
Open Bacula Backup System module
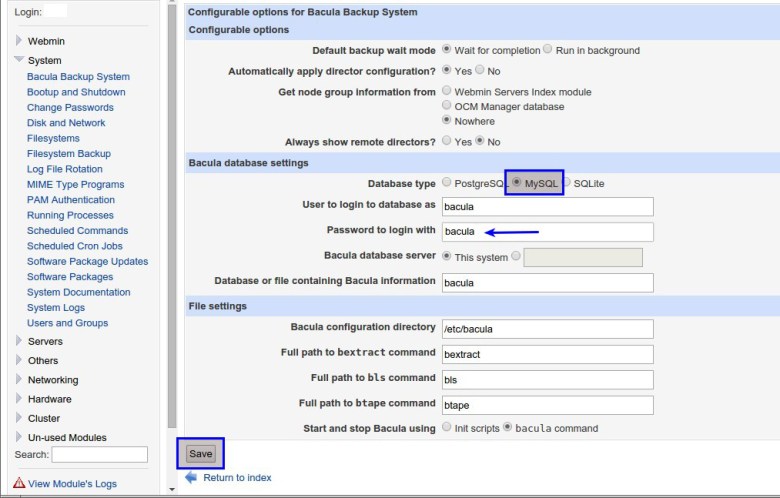[78, 77]
